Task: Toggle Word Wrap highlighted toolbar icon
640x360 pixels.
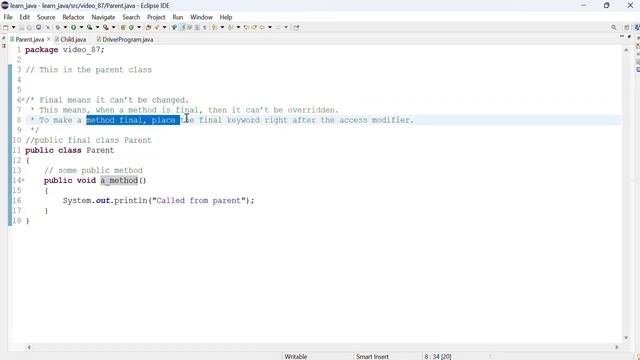Action: coord(182,27)
